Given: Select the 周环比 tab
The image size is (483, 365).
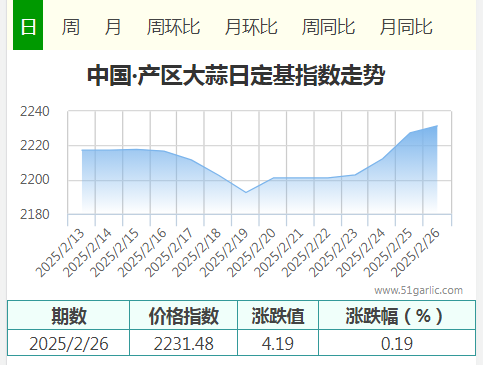Looking at the screenshot, I should click(x=173, y=27).
